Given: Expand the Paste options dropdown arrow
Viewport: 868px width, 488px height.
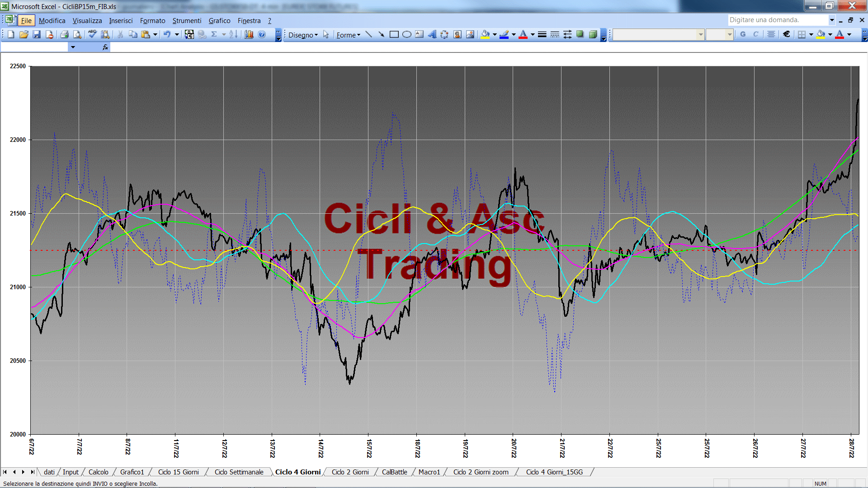Looking at the screenshot, I should pyautogui.click(x=155, y=35).
